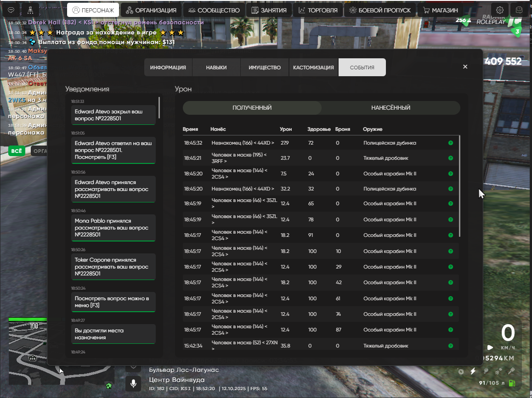Open the Информация tab
Screen dimensions: 532x398
pyautogui.click(x=168, y=67)
